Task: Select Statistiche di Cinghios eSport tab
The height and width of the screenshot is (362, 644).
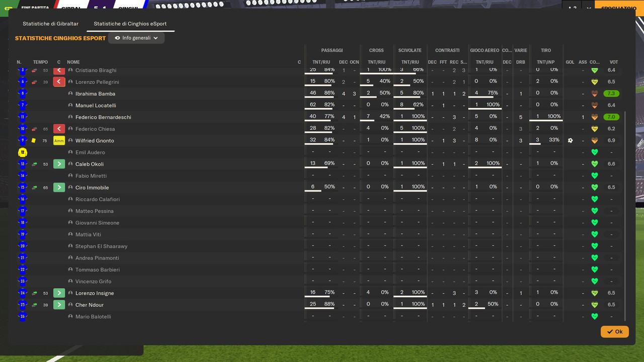Action: point(130,24)
